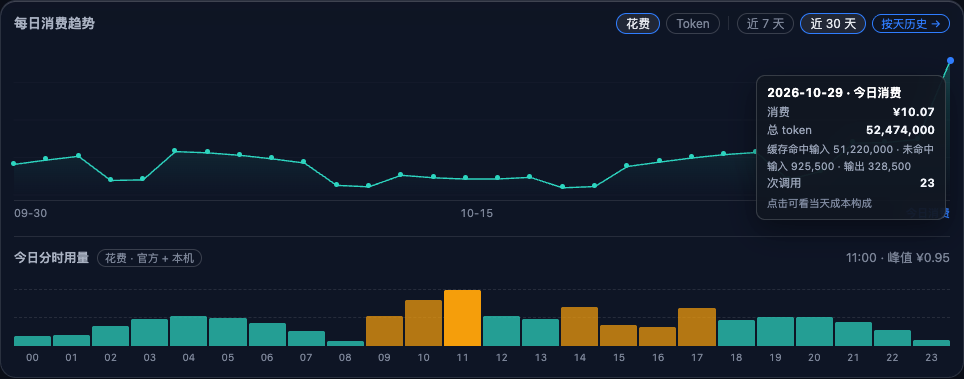This screenshot has width=964, height=379.
Task: Select the orange hour 15 bar
Action: [x=618, y=335]
